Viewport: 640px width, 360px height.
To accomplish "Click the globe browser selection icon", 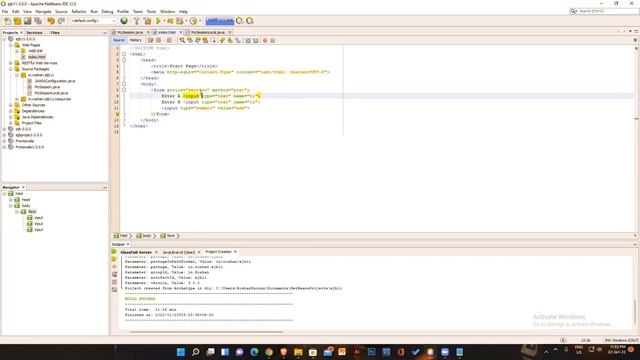I will point(124,21).
